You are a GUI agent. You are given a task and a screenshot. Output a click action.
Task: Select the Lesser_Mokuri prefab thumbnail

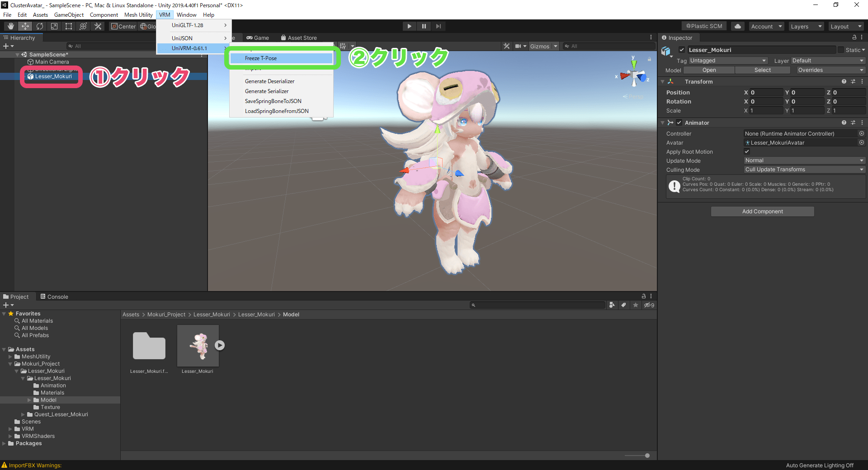pyautogui.click(x=198, y=346)
